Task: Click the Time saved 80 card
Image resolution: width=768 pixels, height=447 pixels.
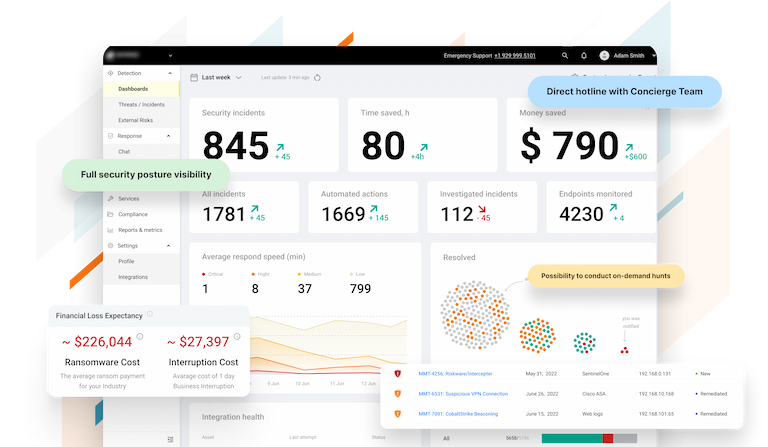Action: (423, 135)
